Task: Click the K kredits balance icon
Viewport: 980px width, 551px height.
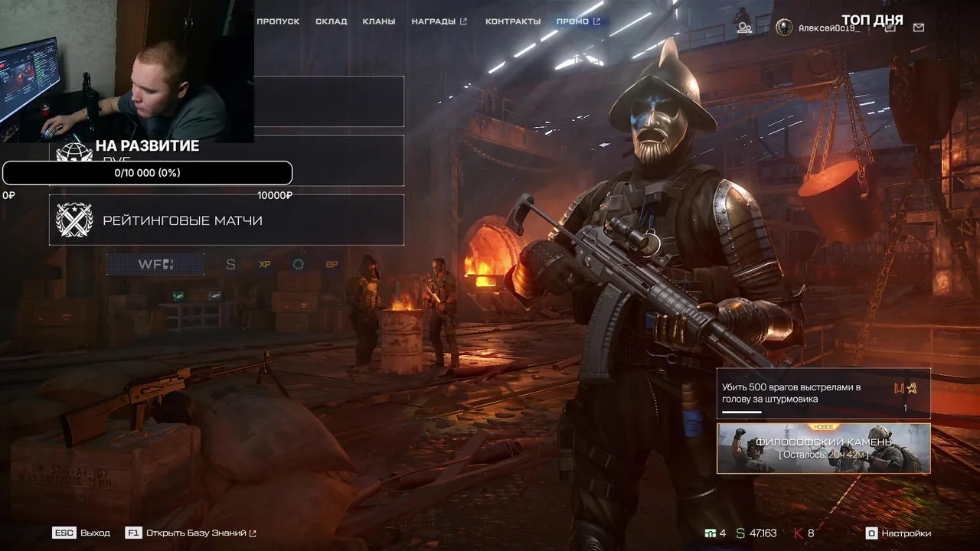Action: pos(798,533)
